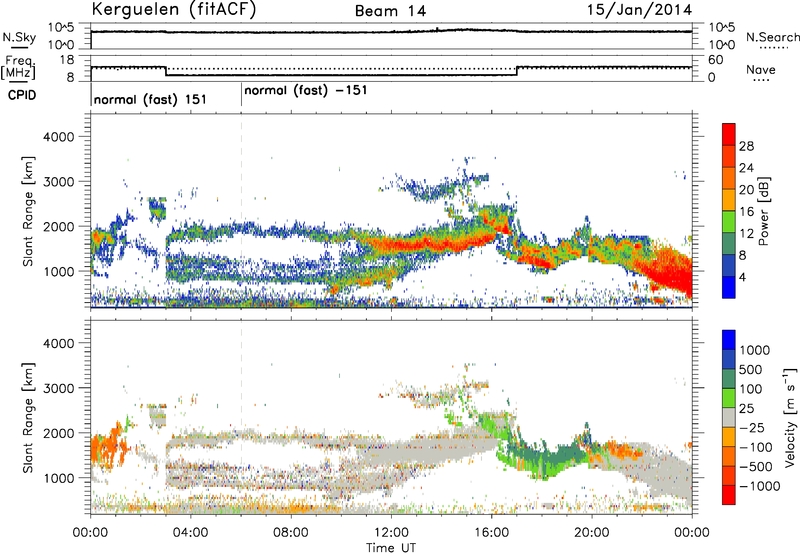
Task: Pick the bright blue bottom power colorbar segment
Action: 729,288
